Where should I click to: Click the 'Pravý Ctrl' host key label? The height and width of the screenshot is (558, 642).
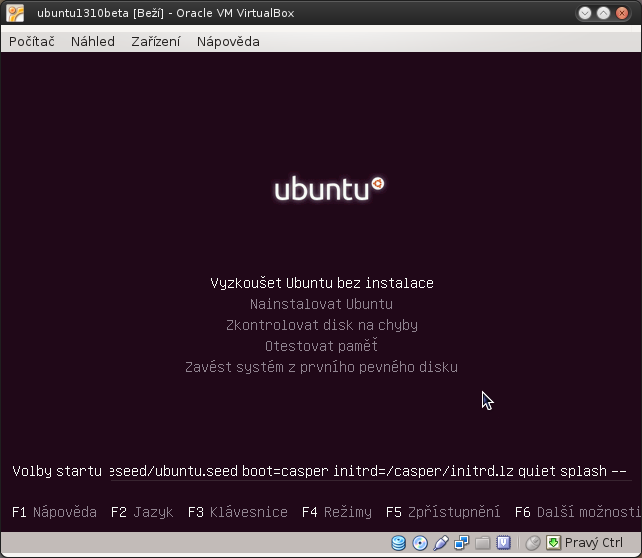click(x=594, y=543)
